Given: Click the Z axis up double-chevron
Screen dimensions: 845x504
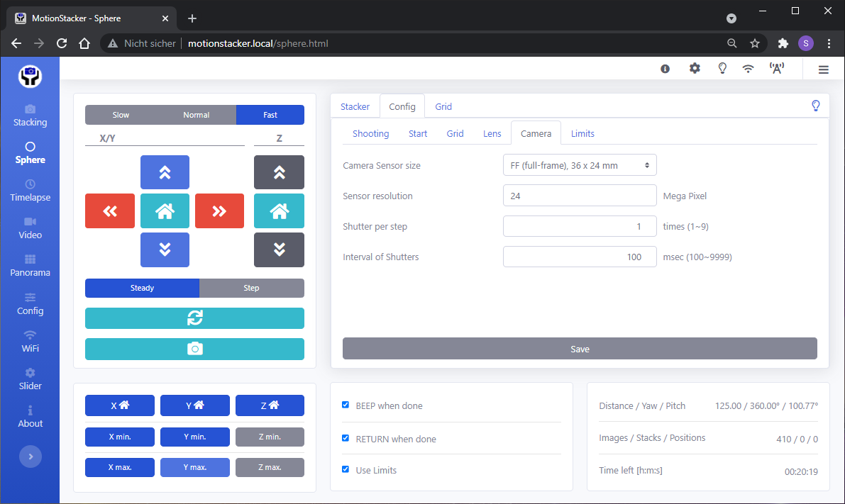Looking at the screenshot, I should pyautogui.click(x=279, y=172).
